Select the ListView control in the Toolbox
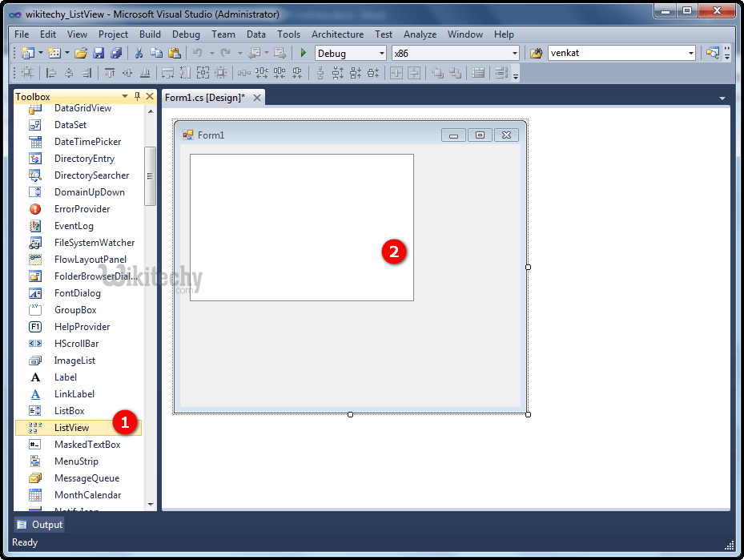Image resolution: width=744 pixels, height=560 pixels. [70, 427]
